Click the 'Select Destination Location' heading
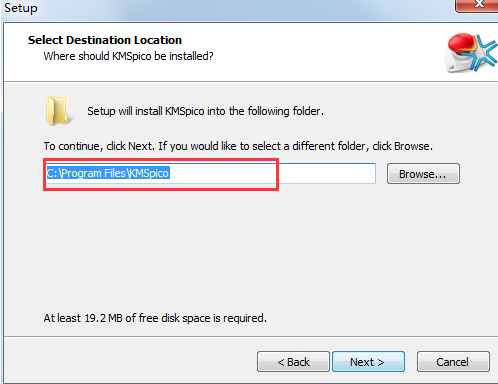 click(105, 40)
